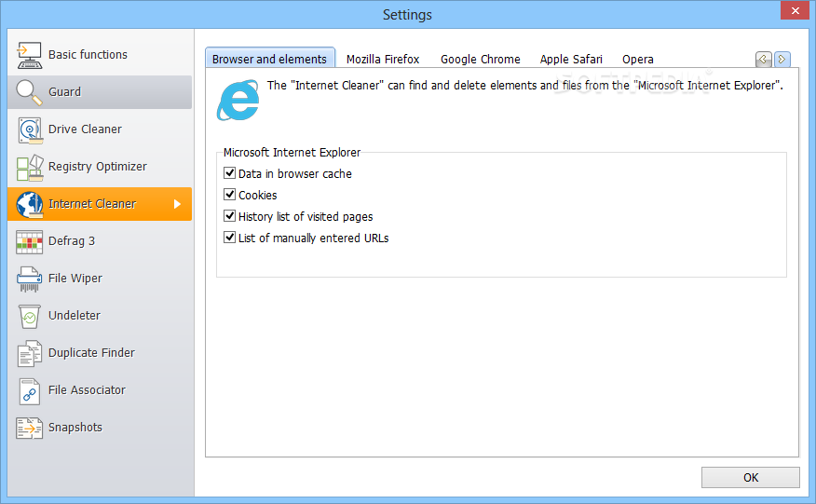The image size is (816, 504).
Task: Click the File Wiper shredder icon
Action: pos(29,279)
